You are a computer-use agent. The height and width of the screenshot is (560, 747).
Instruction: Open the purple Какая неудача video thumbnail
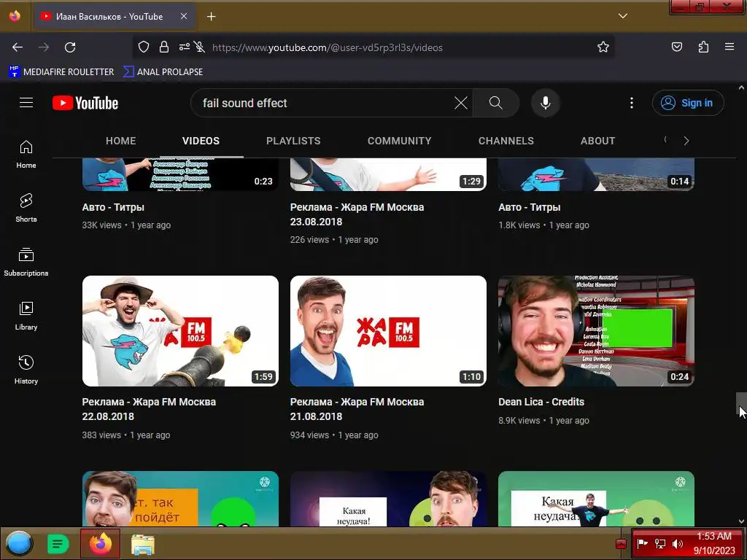tap(388, 499)
